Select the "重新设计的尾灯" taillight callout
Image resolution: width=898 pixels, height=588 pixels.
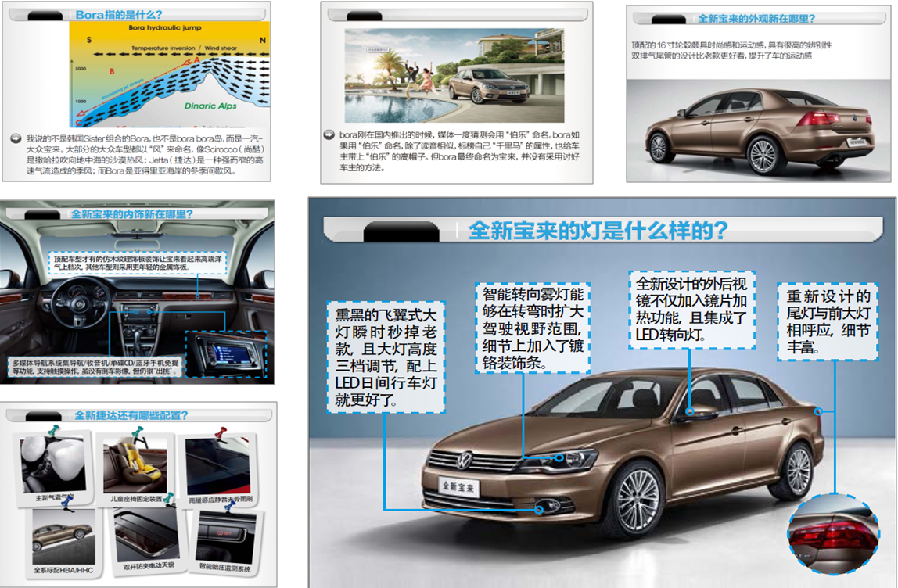(828, 321)
